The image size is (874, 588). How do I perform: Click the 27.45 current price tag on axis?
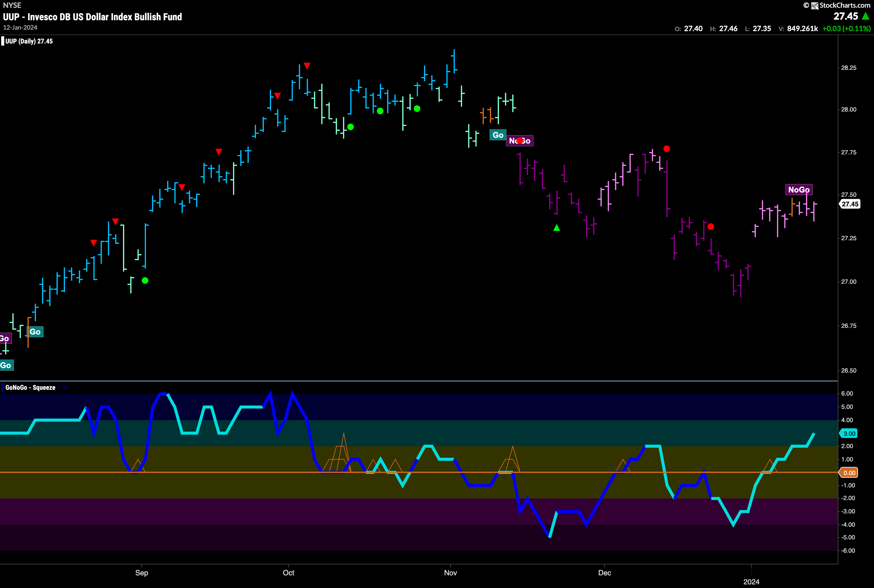850,204
